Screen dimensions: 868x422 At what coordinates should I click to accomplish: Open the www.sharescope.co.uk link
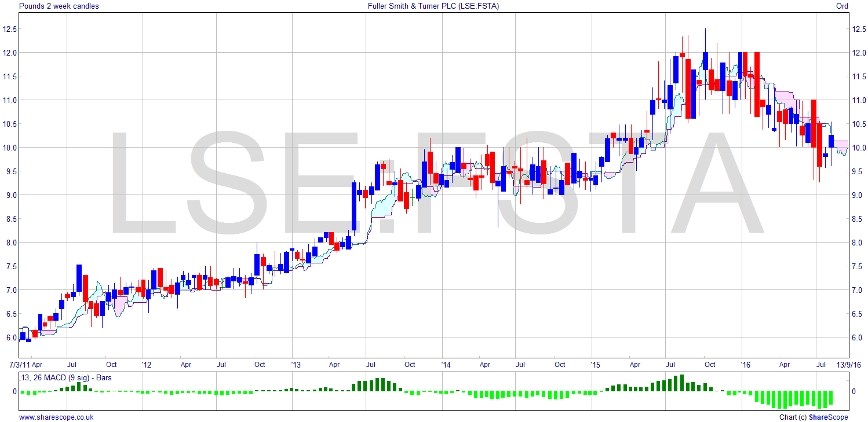click(56, 417)
